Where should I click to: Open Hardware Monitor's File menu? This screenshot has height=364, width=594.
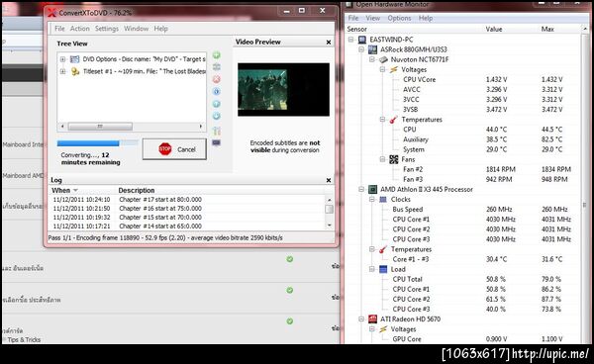point(353,18)
